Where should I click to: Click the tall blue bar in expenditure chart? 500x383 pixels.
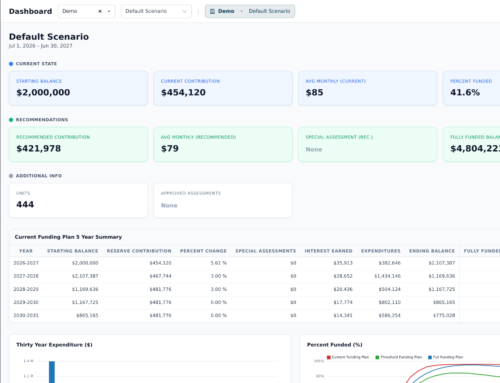[x=52, y=372]
